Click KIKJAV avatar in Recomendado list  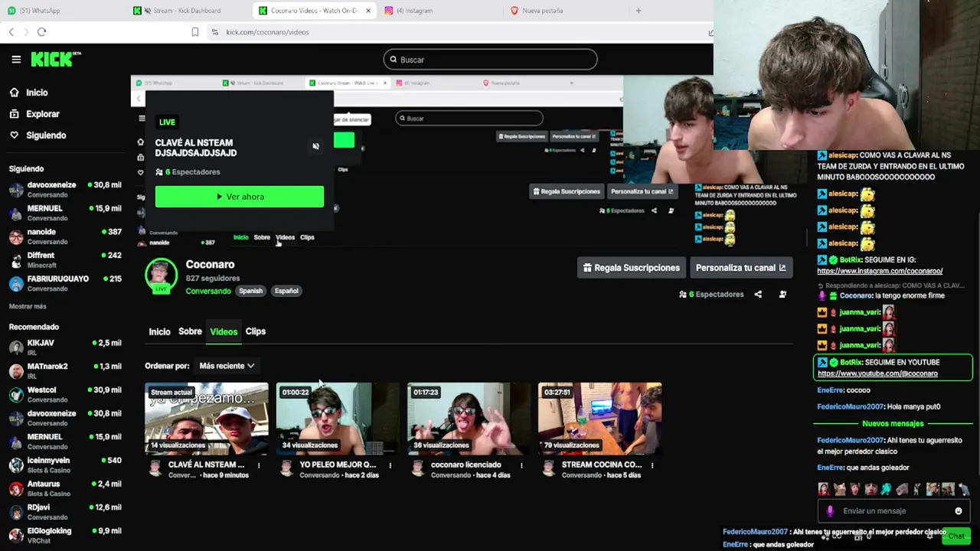coord(16,347)
